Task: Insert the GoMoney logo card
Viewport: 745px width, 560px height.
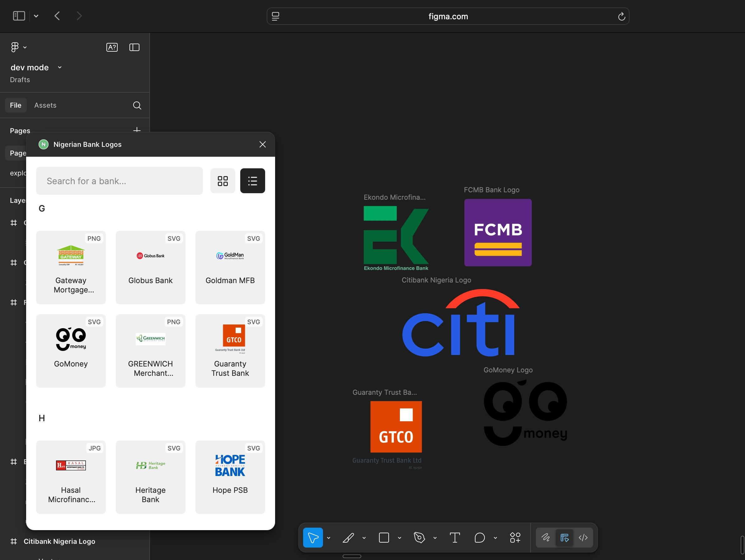Action: point(71,351)
